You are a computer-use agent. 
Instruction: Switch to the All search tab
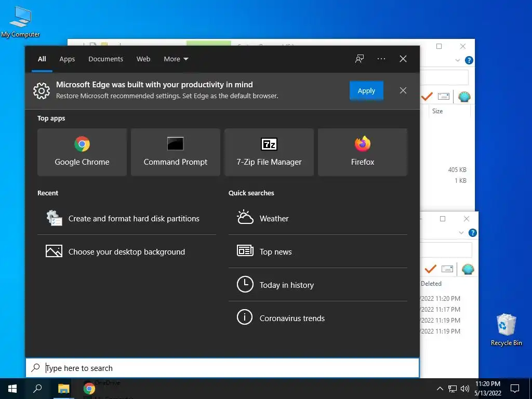pyautogui.click(x=42, y=59)
